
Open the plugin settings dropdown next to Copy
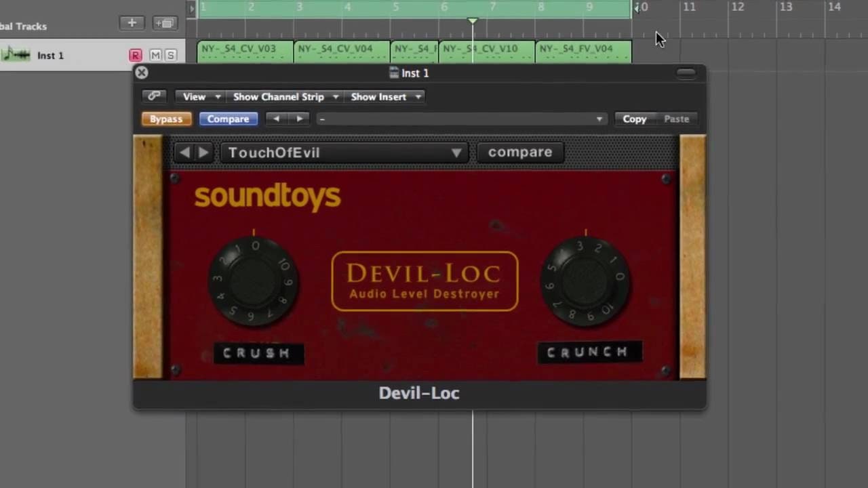(x=599, y=119)
